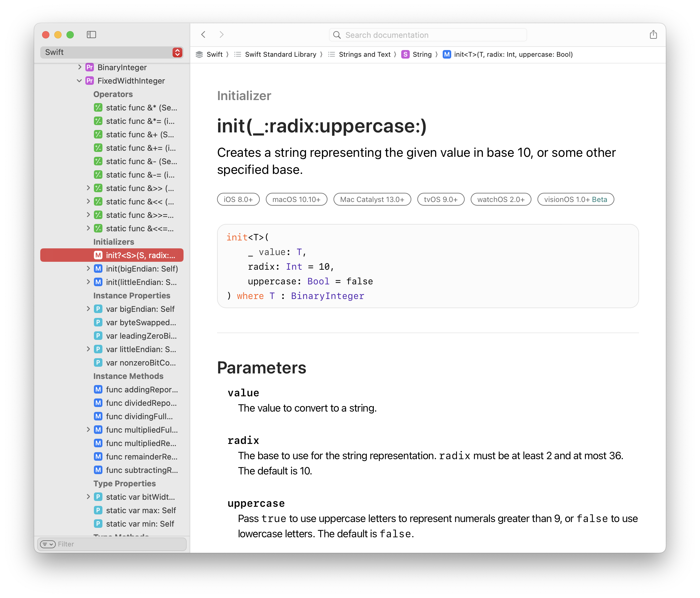Click the Int type link in declaration
The width and height of the screenshot is (700, 598).
coord(294,267)
